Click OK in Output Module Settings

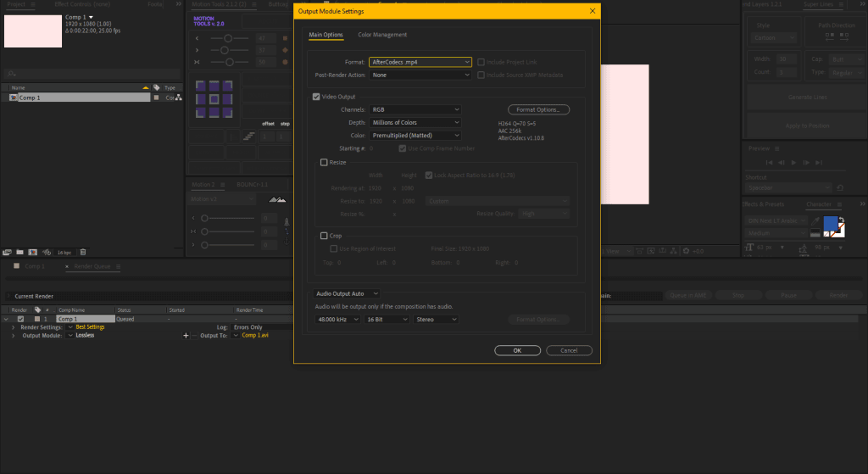click(x=517, y=350)
